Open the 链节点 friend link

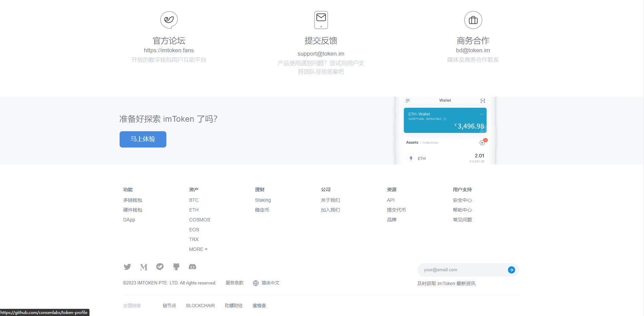coord(169,306)
